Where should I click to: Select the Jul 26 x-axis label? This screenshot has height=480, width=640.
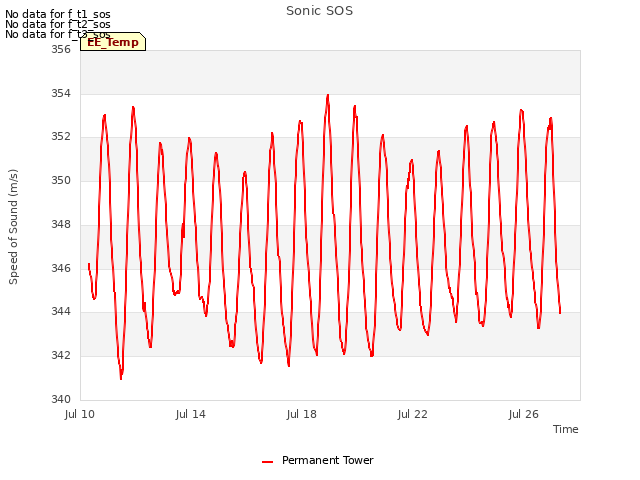524,414
